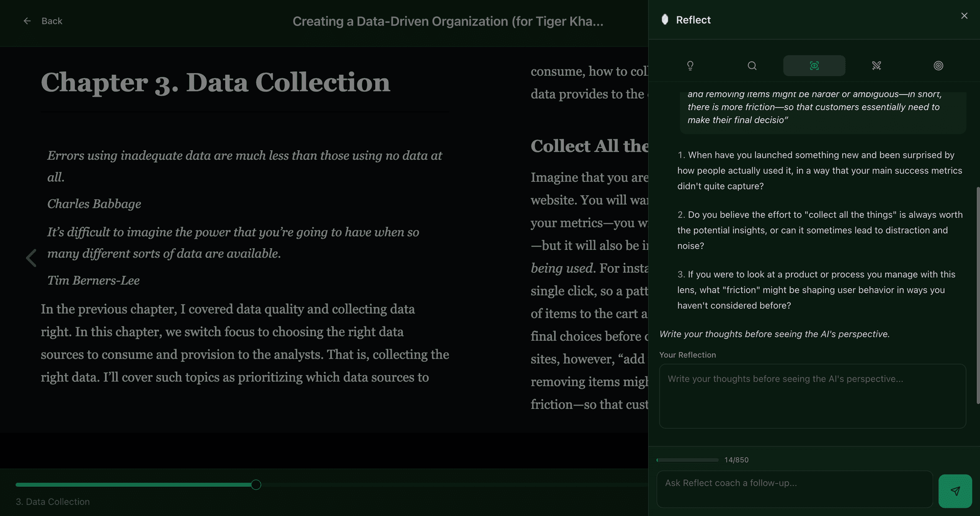Close the Reflect side panel
The height and width of the screenshot is (516, 980).
coord(964,16)
